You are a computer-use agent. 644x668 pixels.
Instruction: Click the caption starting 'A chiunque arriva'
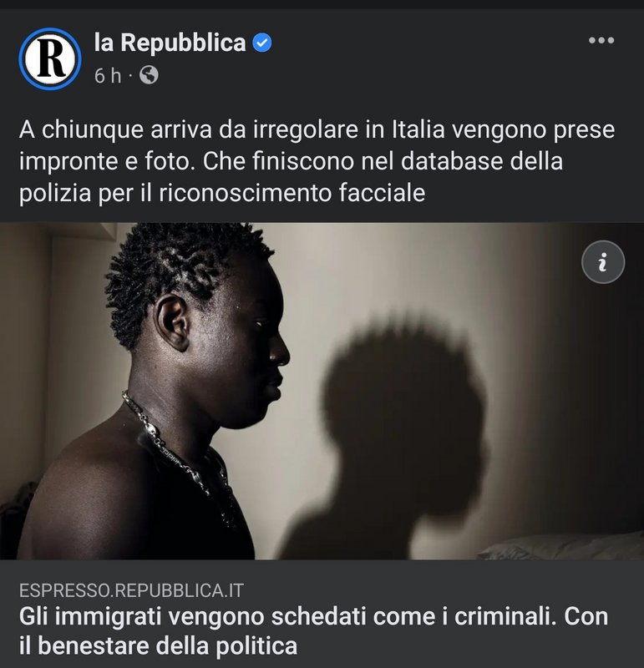(317, 161)
